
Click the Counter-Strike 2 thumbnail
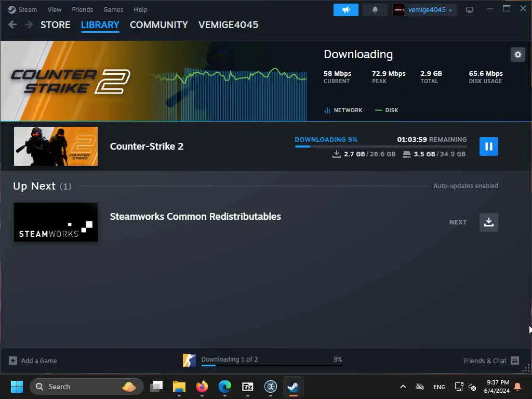(56, 146)
